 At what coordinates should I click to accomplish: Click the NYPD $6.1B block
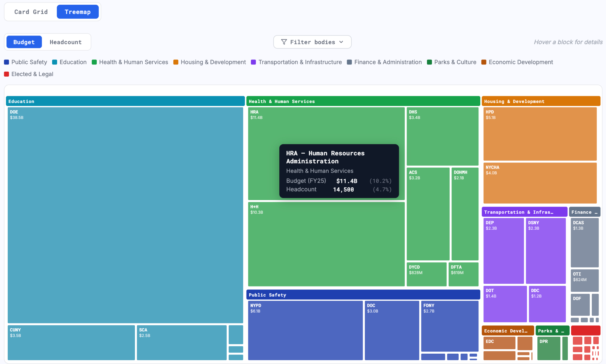pos(305,330)
